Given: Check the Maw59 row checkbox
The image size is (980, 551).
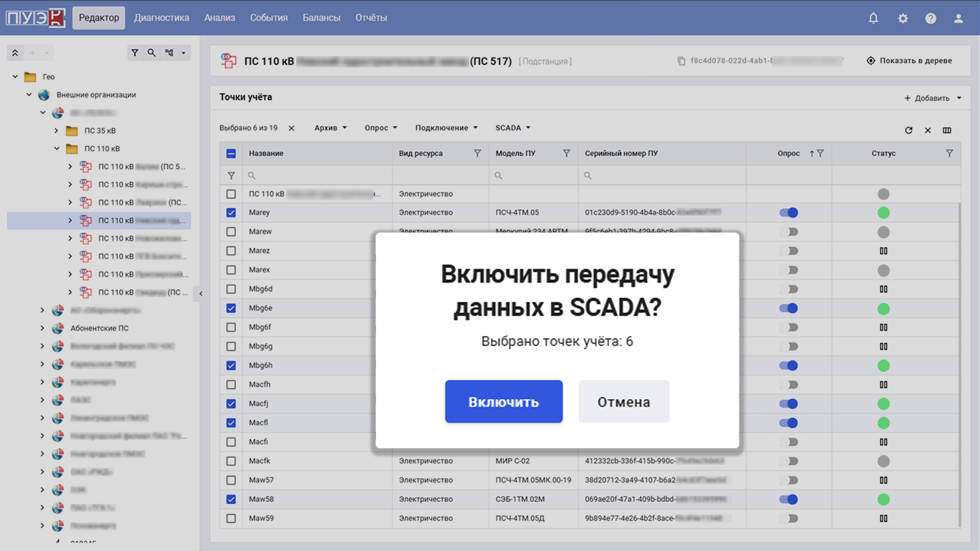Looking at the screenshot, I should (231, 519).
